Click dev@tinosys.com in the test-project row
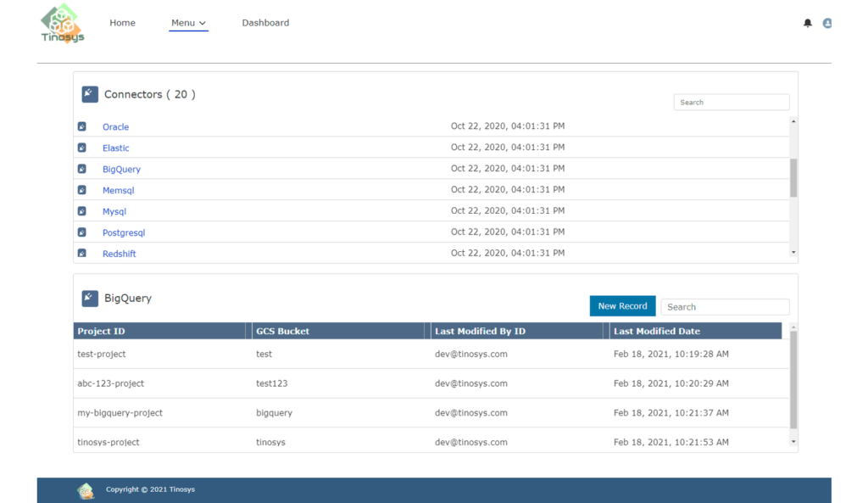The width and height of the screenshot is (868, 503). tap(471, 354)
